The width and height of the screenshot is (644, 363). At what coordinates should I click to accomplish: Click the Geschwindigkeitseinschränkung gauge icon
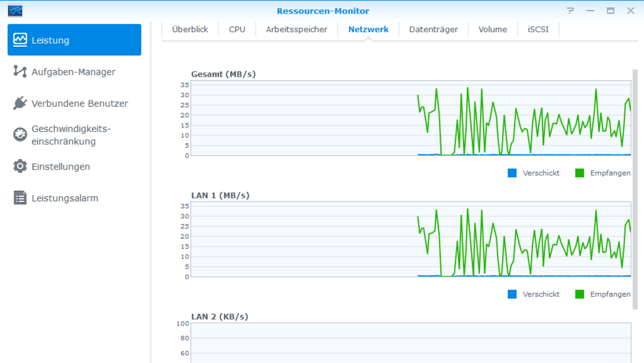(20, 134)
